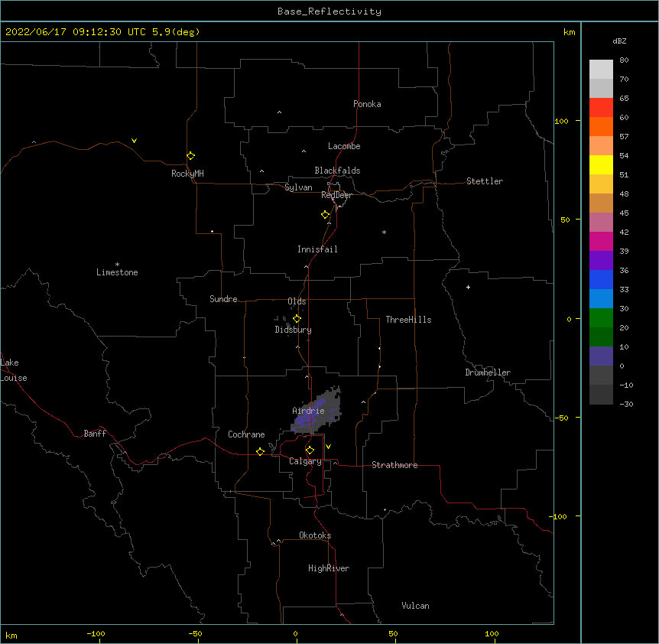Click the Banff label
Screen dimensions: 659x644
[95, 434]
